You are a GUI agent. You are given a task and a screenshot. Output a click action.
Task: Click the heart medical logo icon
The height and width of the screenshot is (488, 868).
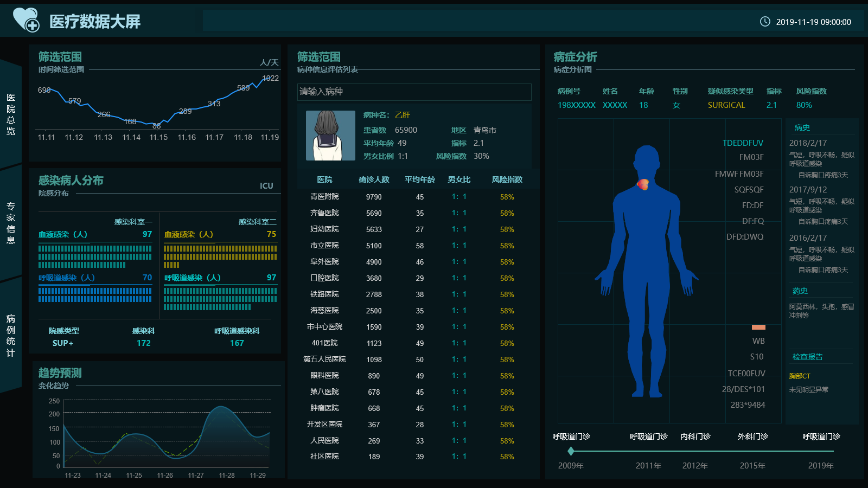[x=26, y=20]
